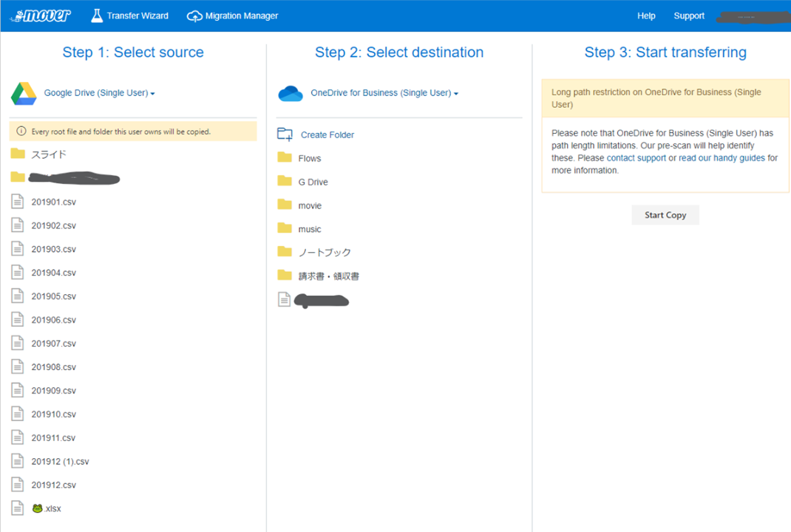This screenshot has width=791, height=532.
Task: Select the 201912 (1).csv file
Action: pyautogui.click(x=60, y=461)
